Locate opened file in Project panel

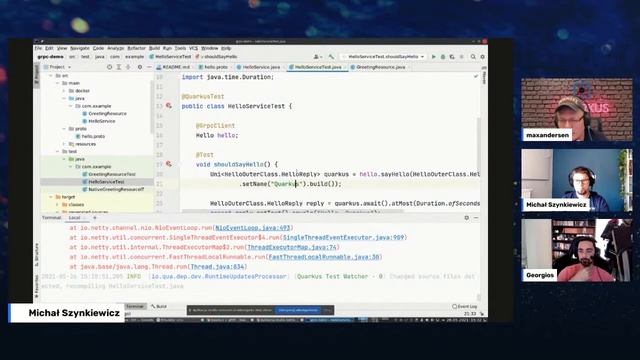(x=109, y=67)
